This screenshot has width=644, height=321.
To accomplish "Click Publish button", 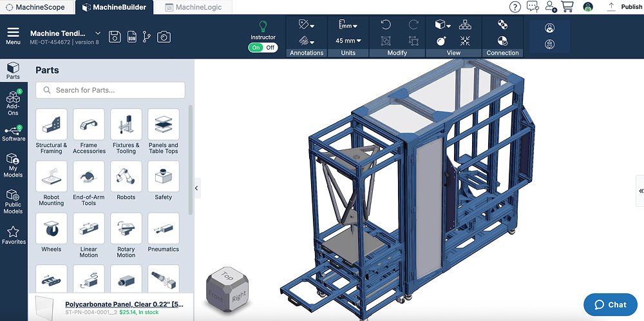I will point(624,6).
